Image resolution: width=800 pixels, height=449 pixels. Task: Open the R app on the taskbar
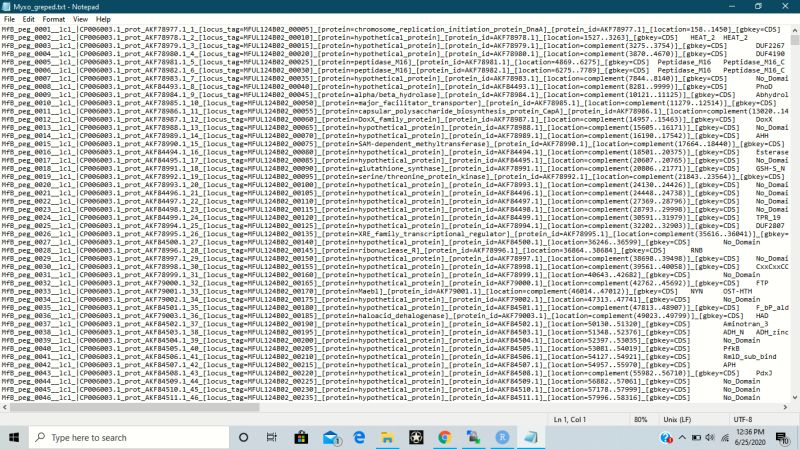(502, 437)
